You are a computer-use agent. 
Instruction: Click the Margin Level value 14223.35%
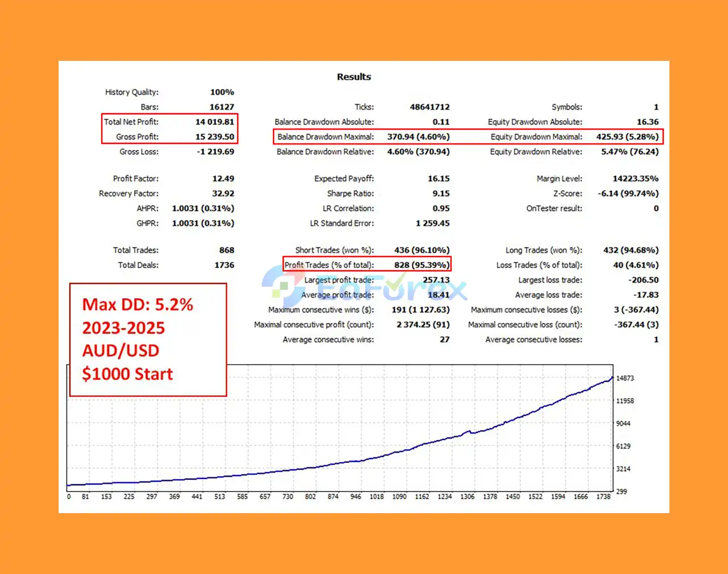coord(635,179)
